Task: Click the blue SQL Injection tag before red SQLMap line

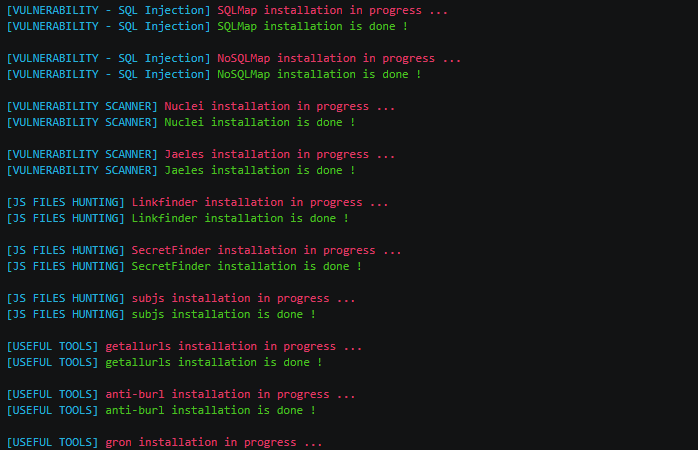Action: click(x=108, y=10)
